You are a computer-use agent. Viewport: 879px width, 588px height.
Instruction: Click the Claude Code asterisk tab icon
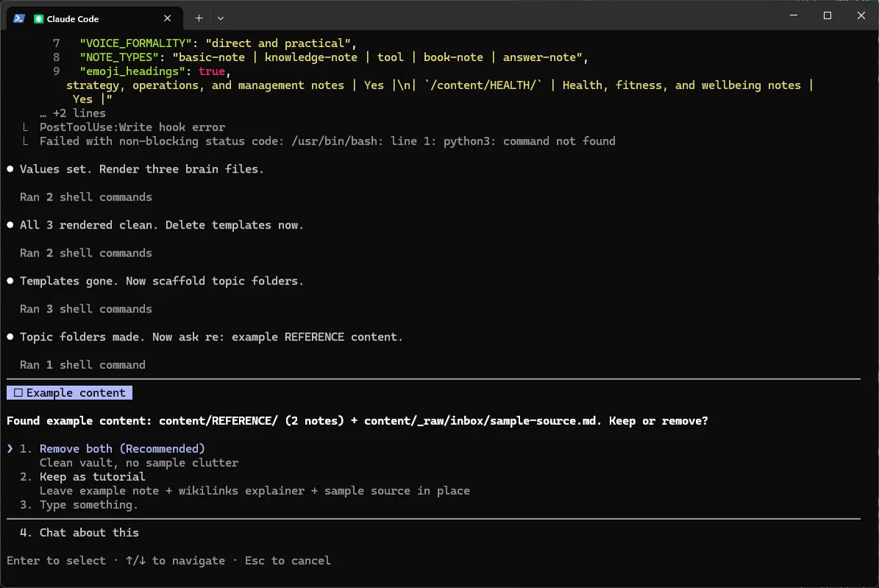click(x=39, y=18)
